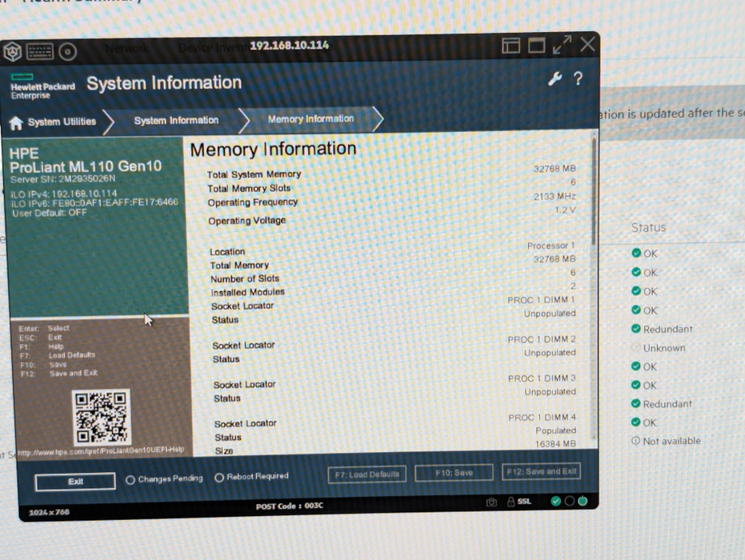
Task: Click F7: Load Defaults button
Action: [366, 474]
